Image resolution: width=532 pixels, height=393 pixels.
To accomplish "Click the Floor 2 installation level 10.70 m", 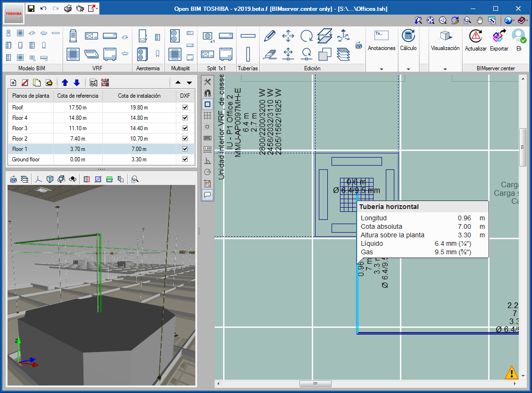I will pos(139,138).
